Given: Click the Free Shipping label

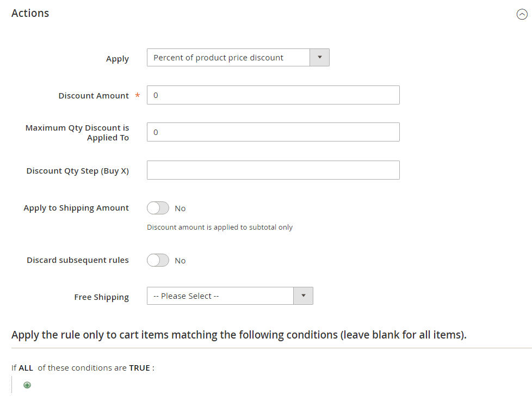Looking at the screenshot, I should [101, 297].
